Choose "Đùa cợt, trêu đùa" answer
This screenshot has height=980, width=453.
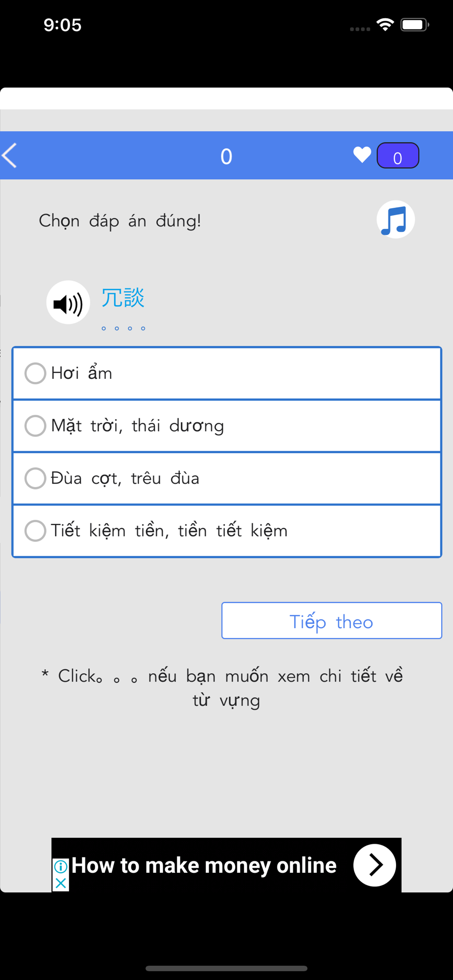click(227, 478)
